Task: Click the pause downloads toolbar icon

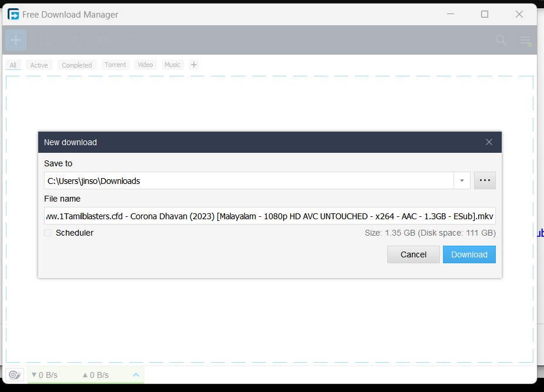Action: click(76, 41)
